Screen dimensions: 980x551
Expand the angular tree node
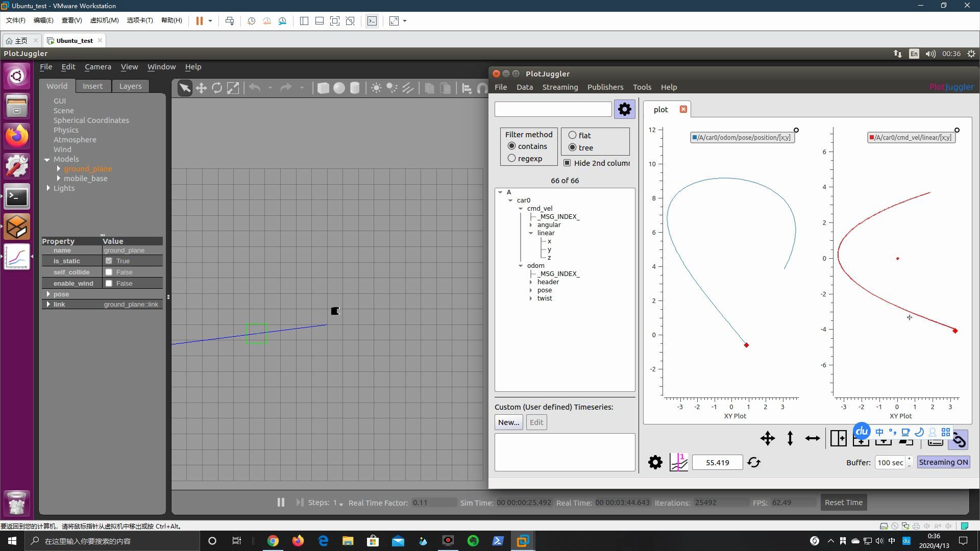[x=531, y=225]
